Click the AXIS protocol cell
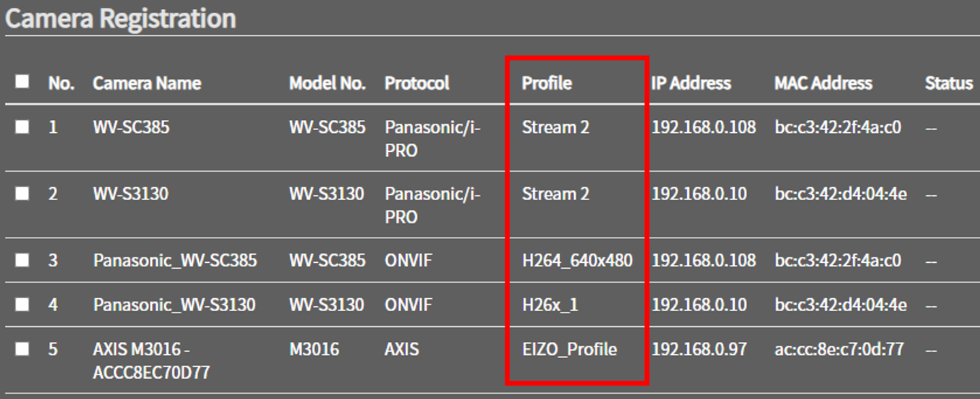980x399 pixels. [x=402, y=349]
